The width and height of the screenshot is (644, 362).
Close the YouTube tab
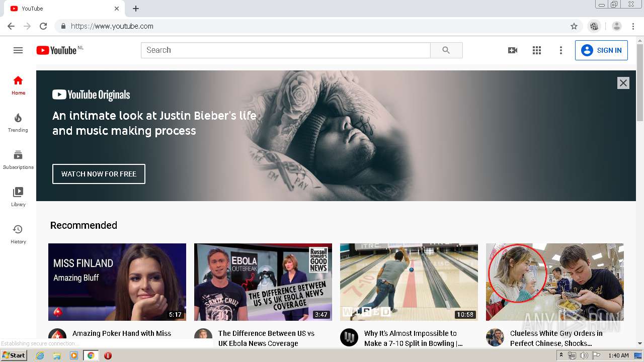117,9
